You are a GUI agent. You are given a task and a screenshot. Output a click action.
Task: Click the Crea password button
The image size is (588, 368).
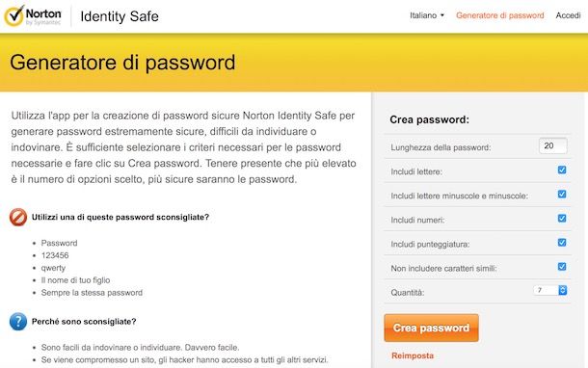pos(431,328)
